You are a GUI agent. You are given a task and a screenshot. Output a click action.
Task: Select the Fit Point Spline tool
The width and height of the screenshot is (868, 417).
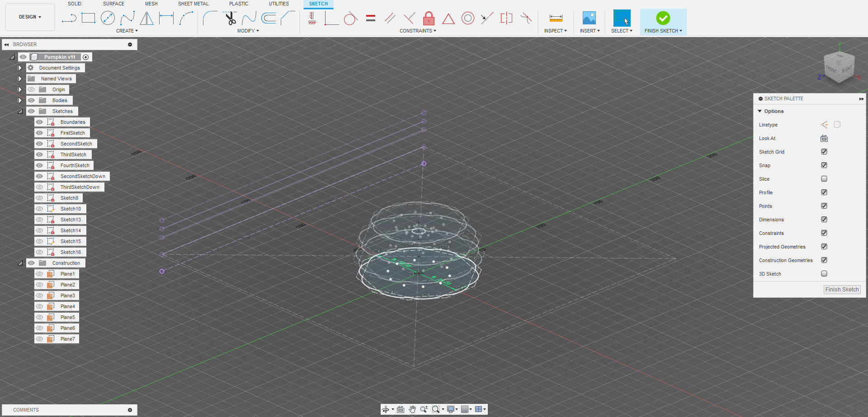click(x=127, y=18)
